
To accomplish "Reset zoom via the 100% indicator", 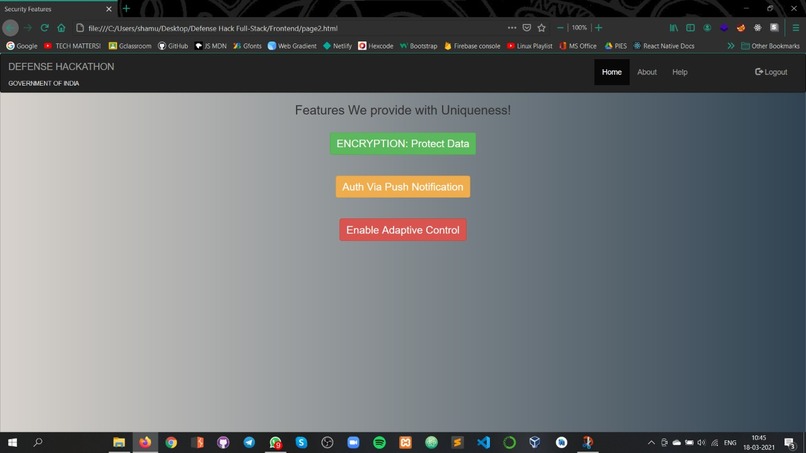I will (x=579, y=28).
